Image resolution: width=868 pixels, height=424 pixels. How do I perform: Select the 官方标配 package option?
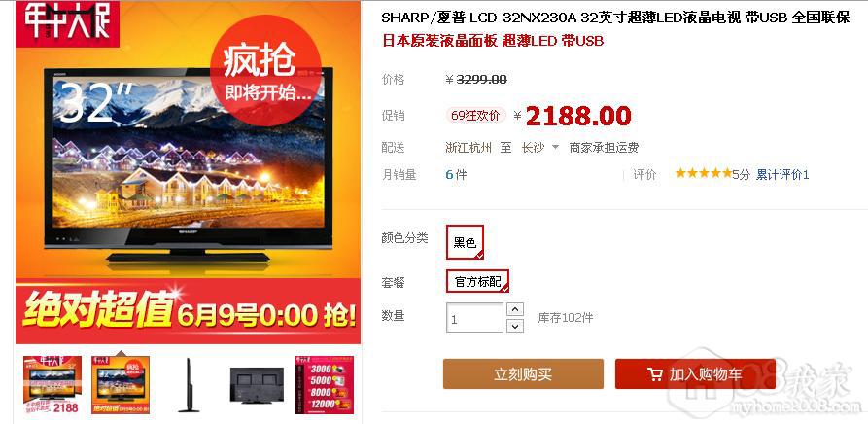click(x=477, y=281)
